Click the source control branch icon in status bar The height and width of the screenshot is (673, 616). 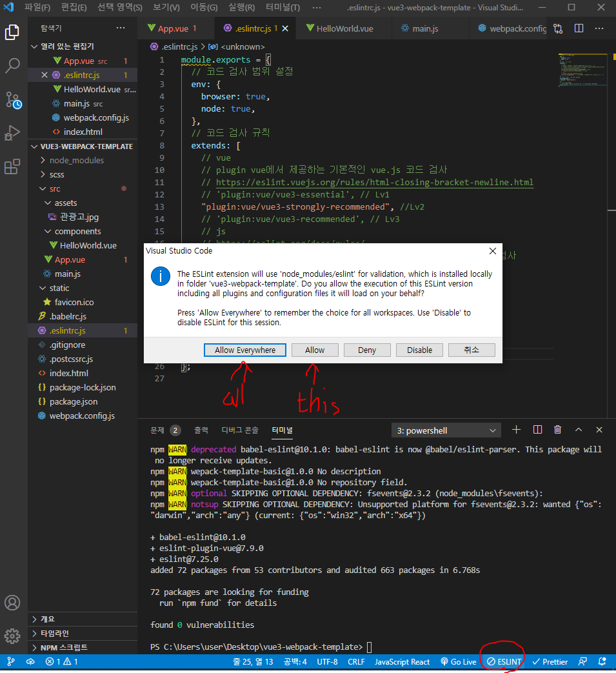click(11, 661)
